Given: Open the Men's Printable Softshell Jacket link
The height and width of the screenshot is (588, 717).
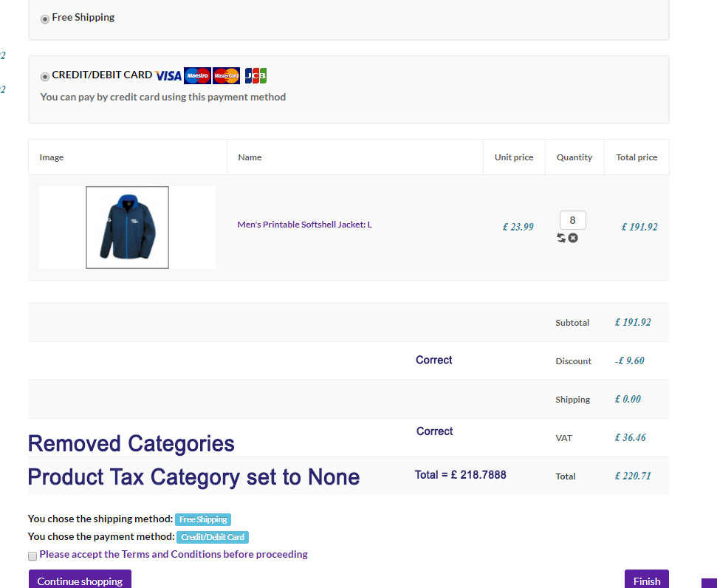Looking at the screenshot, I should click(x=301, y=225).
